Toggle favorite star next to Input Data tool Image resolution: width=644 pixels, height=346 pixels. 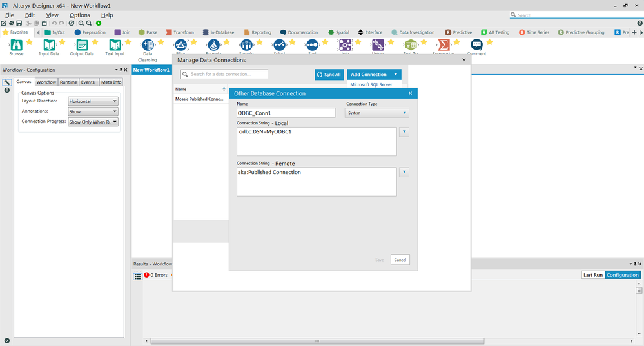click(62, 42)
